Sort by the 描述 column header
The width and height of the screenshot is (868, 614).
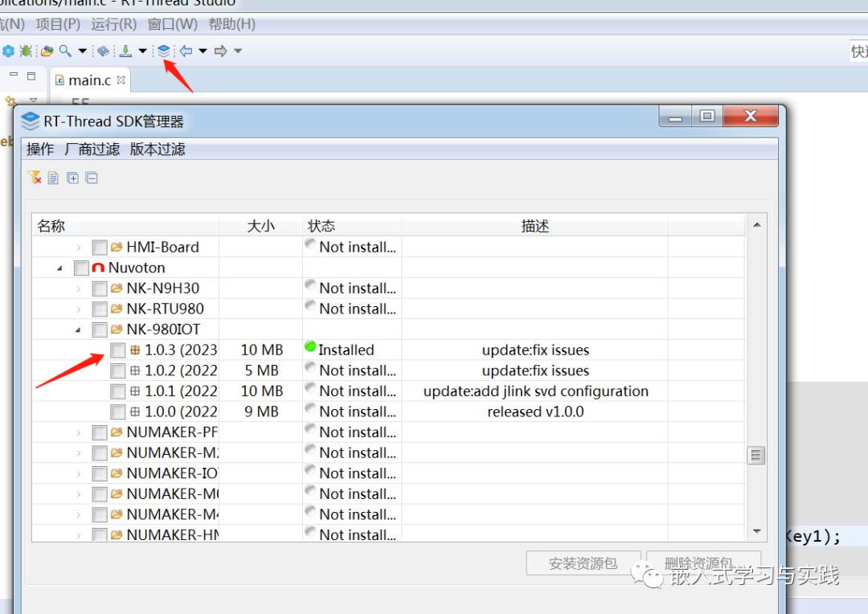534,225
